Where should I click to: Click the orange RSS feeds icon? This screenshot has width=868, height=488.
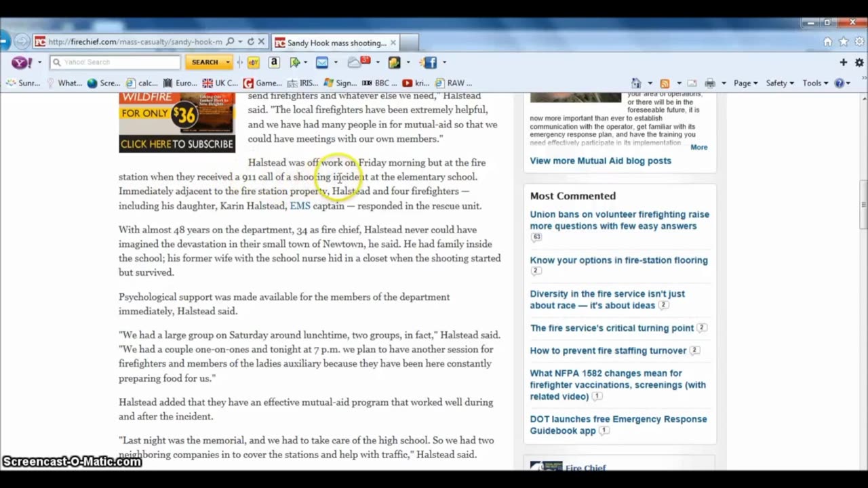(665, 83)
